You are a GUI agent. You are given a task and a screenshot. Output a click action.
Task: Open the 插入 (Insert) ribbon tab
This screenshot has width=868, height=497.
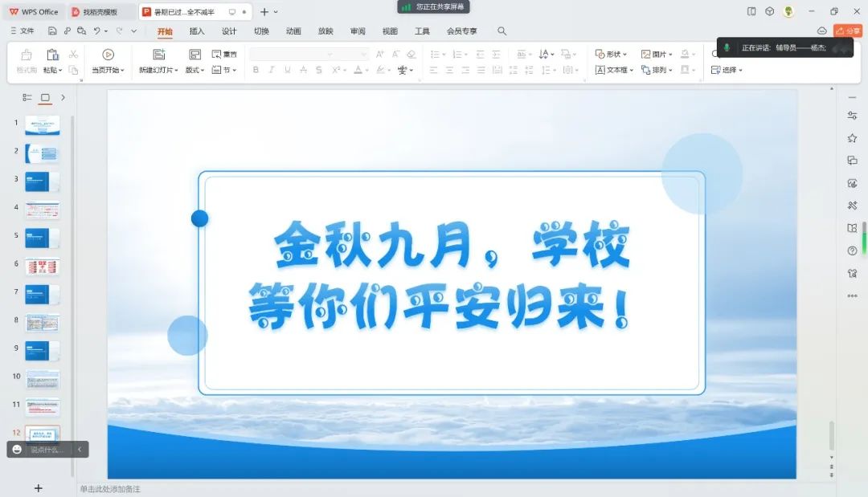197,31
